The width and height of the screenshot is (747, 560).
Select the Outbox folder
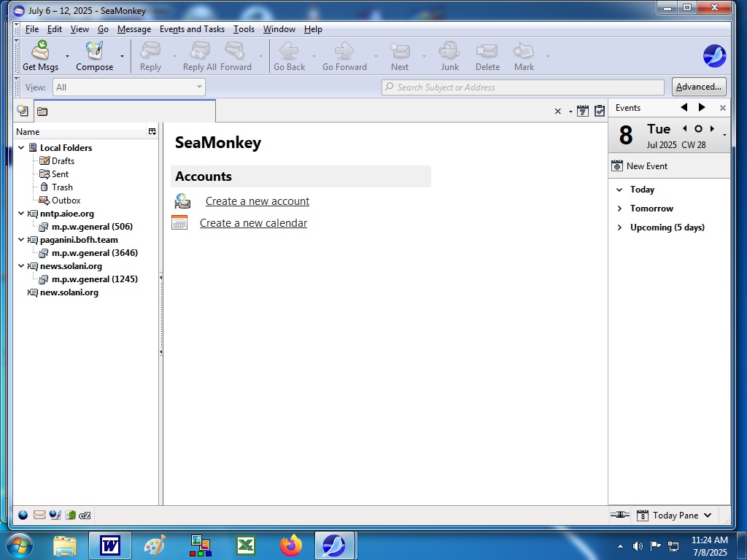point(66,201)
